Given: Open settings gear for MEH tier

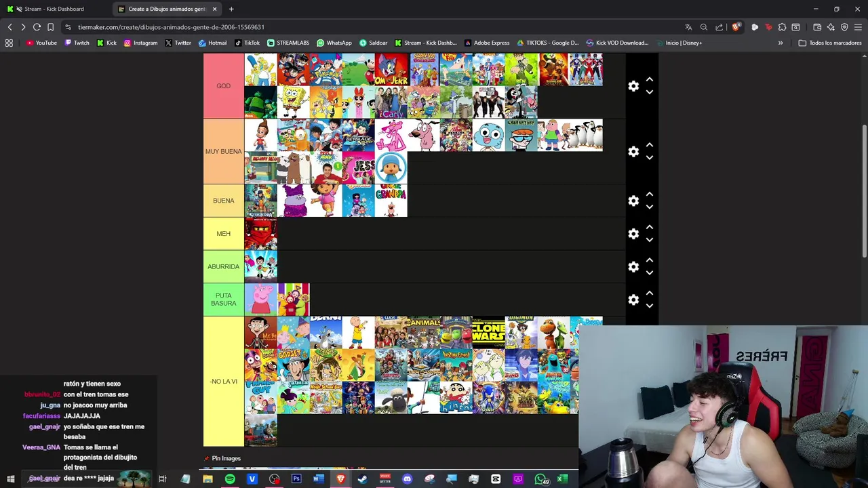Looking at the screenshot, I should pyautogui.click(x=633, y=234).
